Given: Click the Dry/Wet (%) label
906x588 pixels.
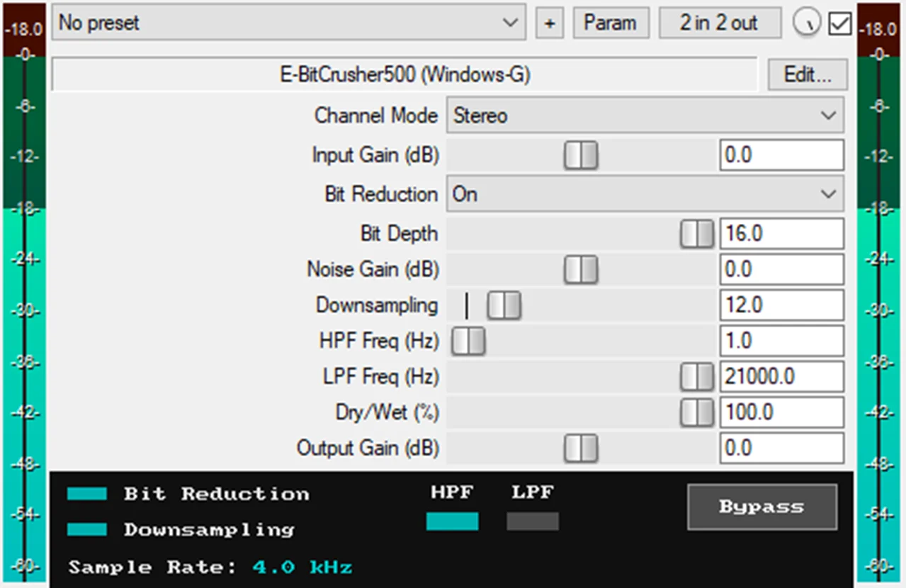Looking at the screenshot, I should [387, 412].
